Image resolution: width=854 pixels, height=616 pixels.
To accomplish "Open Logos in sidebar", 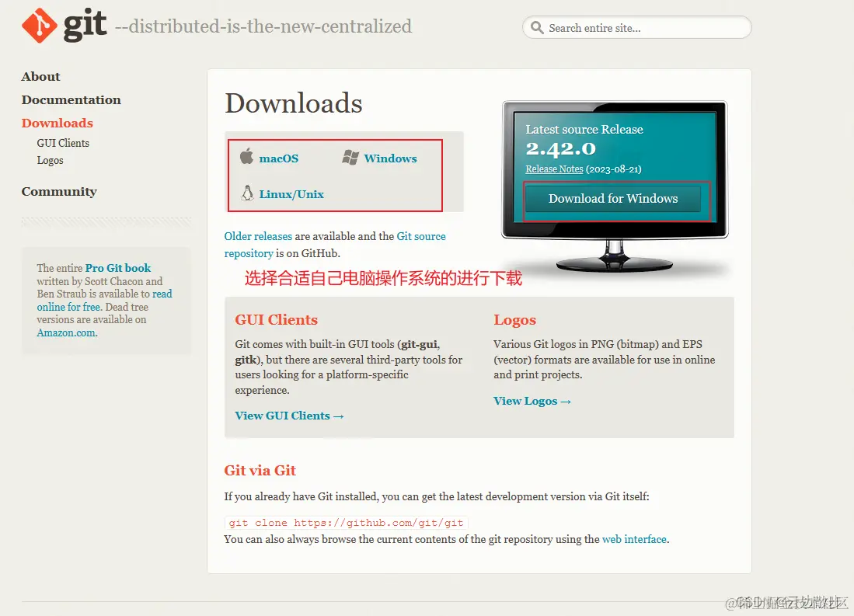I will click(x=50, y=160).
